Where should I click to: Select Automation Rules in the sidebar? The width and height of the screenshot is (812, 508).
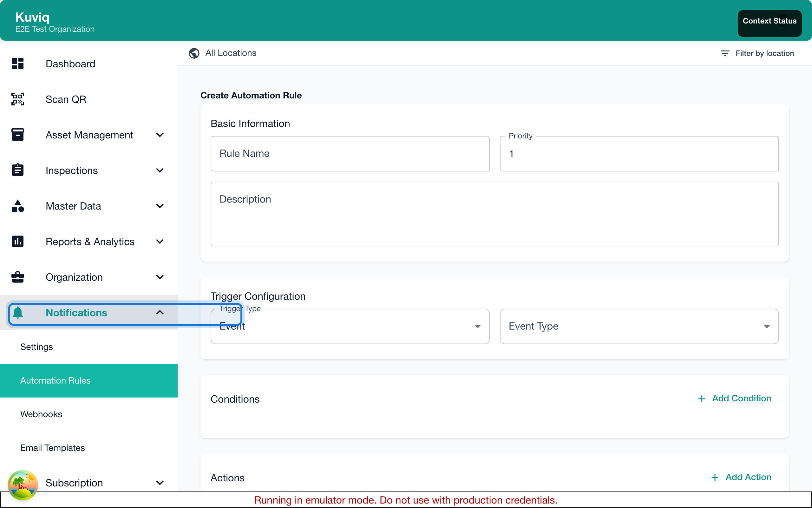coord(89,381)
